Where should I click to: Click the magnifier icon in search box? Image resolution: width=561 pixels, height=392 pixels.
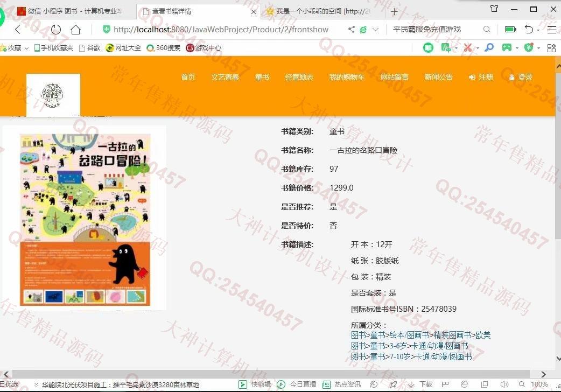(x=487, y=30)
